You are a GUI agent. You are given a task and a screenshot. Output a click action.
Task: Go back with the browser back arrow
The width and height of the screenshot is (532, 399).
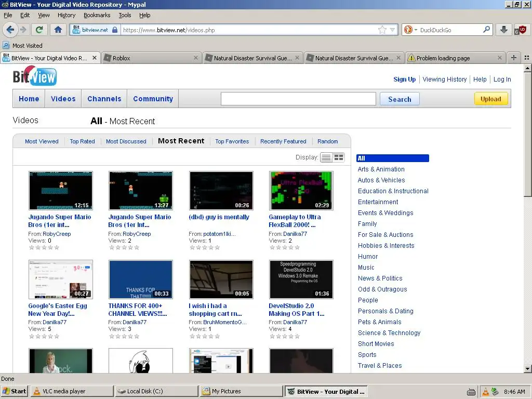[10, 30]
